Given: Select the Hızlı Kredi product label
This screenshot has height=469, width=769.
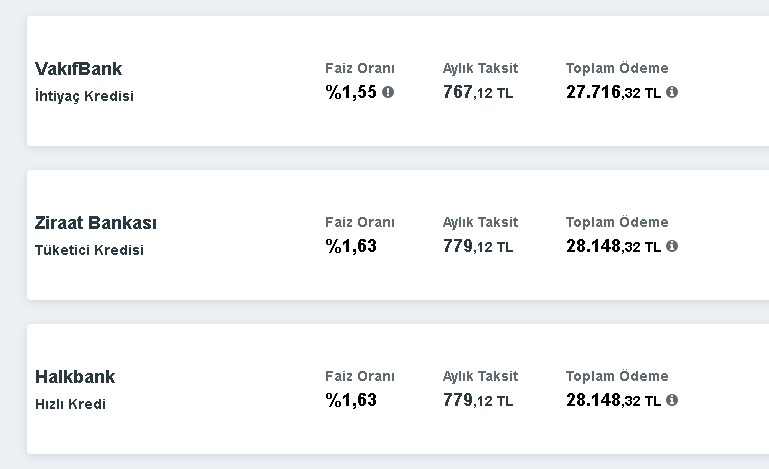Looking at the screenshot, I should 71,404.
